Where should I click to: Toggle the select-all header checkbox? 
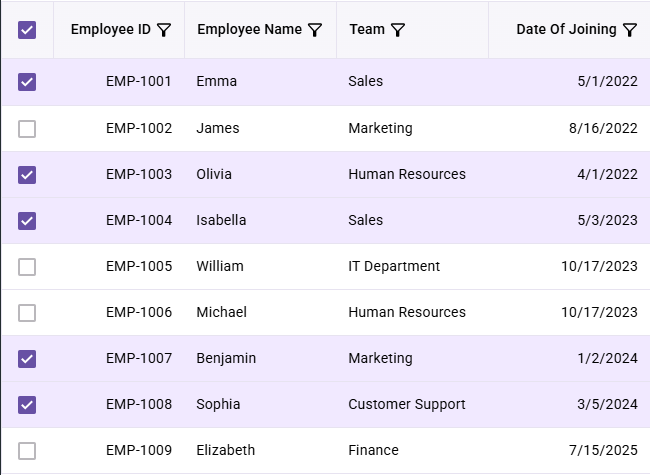(x=27, y=30)
